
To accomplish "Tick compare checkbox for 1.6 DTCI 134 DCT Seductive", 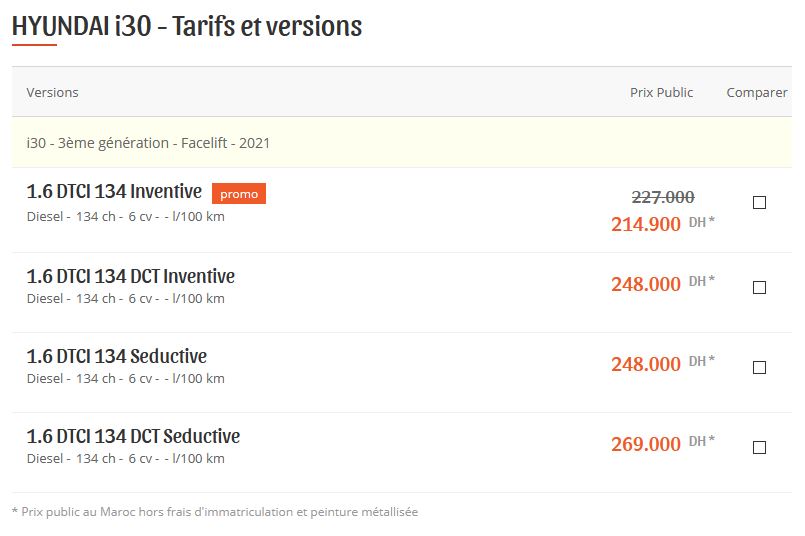I will 759,447.
